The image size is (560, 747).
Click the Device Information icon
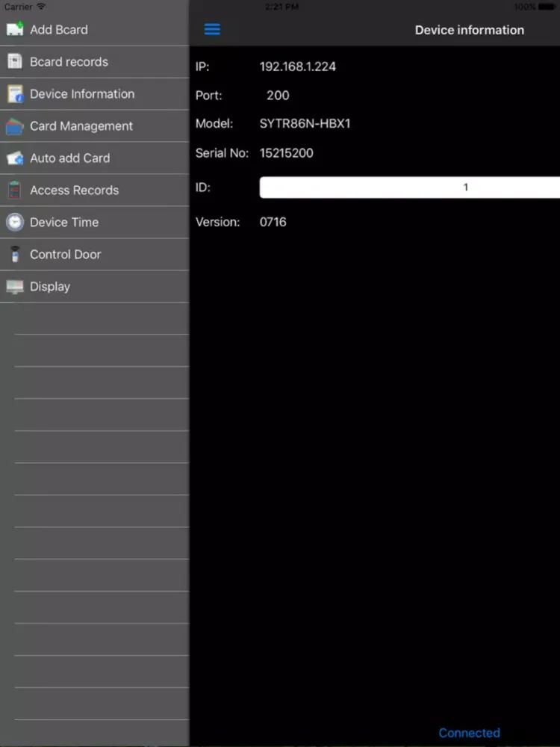15,94
